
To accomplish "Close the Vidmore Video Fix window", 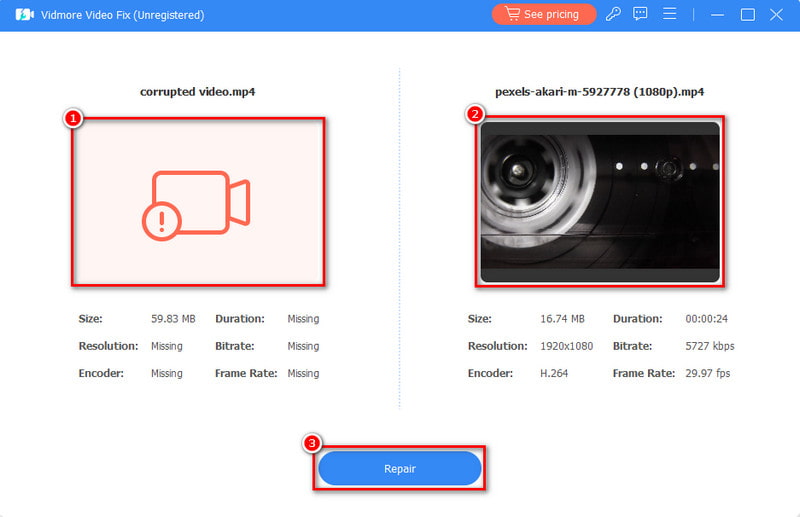I will tap(776, 15).
